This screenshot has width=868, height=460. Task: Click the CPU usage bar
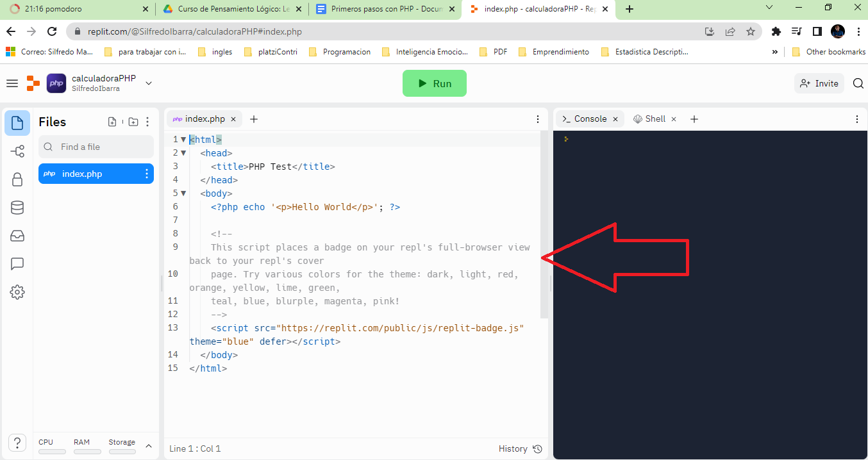click(51, 450)
